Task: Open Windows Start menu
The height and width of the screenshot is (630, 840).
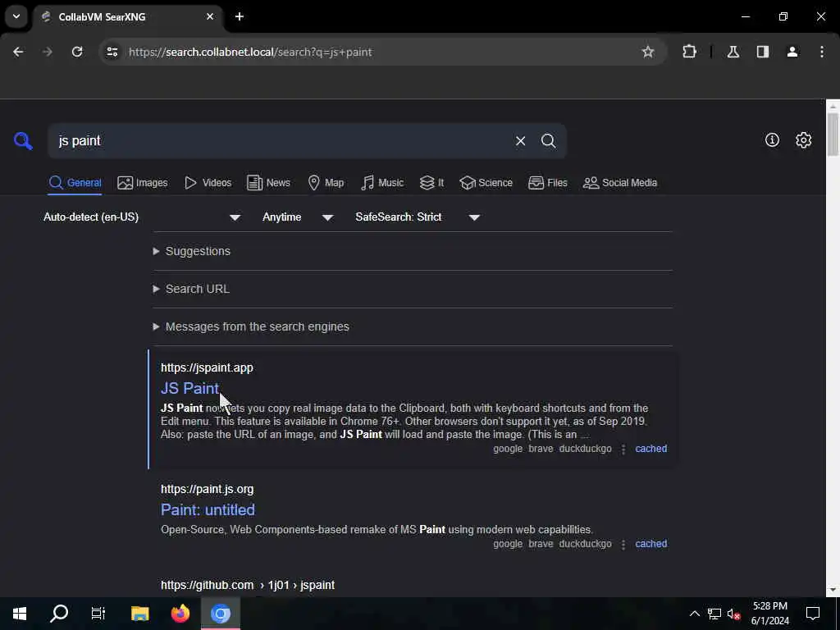Action: pyautogui.click(x=20, y=614)
